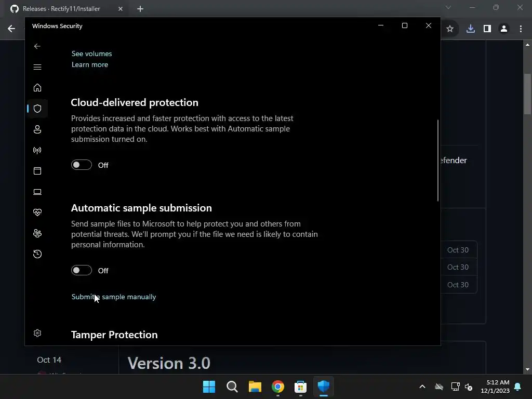The height and width of the screenshot is (399, 532).
Task: Turn on Cloud-delivered protection toggle
Action: coord(82,165)
